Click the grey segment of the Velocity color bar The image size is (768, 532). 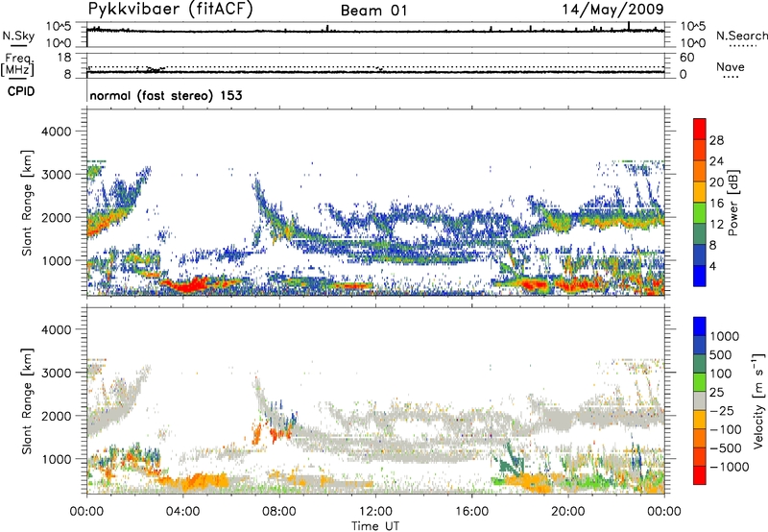click(x=700, y=401)
